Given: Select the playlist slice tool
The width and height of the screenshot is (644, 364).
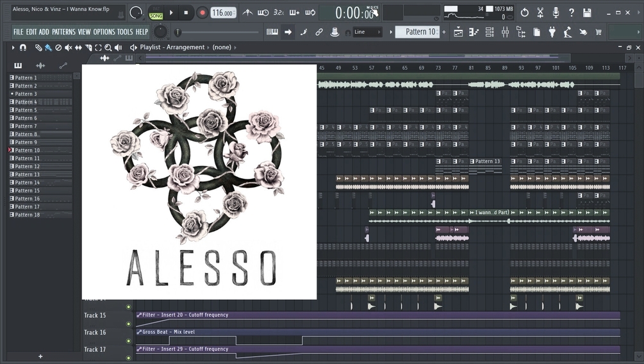Looking at the screenshot, I should [x=88, y=47].
